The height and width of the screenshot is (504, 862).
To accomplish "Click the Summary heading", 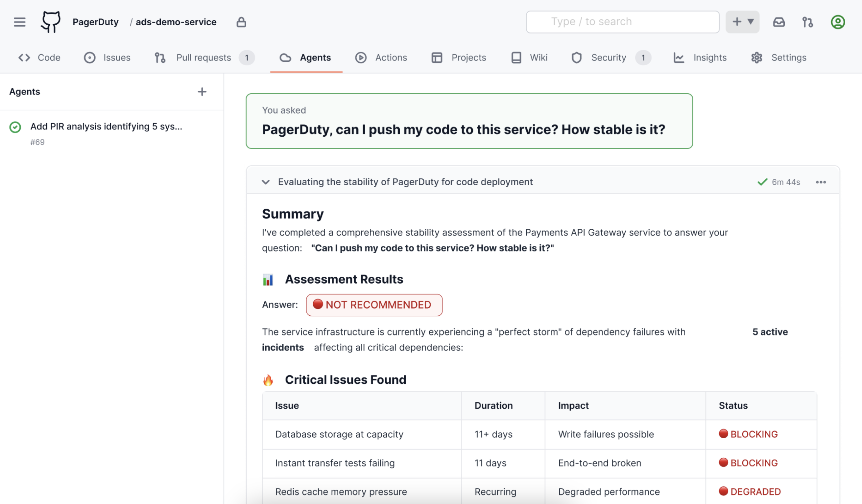I will [293, 214].
